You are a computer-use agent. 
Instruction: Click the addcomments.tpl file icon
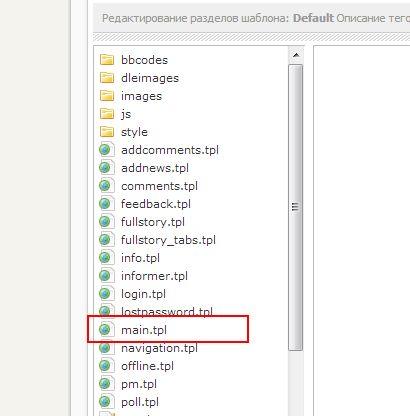[x=106, y=150]
